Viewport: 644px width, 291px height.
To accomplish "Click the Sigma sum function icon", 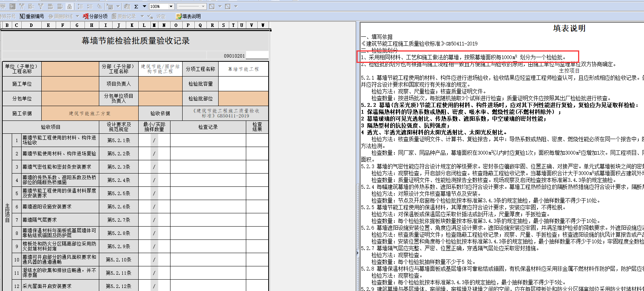I will tap(136, 6).
